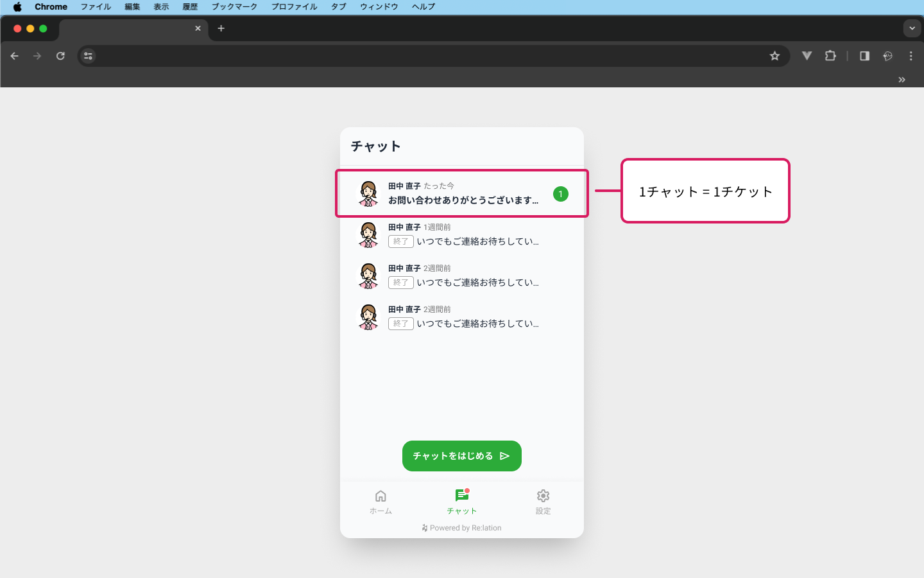Screen dimensions: 924x578
Task: Click the Powered by Re:lation link
Action: [462, 528]
